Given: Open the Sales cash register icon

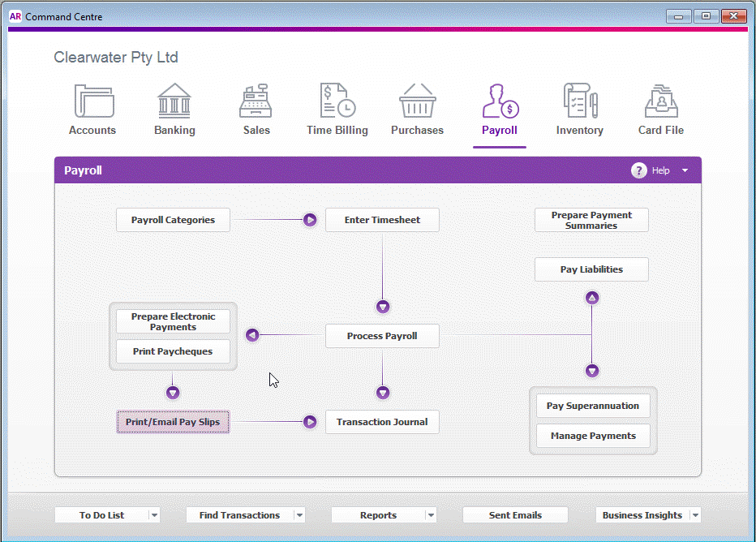Looking at the screenshot, I should tap(256, 101).
